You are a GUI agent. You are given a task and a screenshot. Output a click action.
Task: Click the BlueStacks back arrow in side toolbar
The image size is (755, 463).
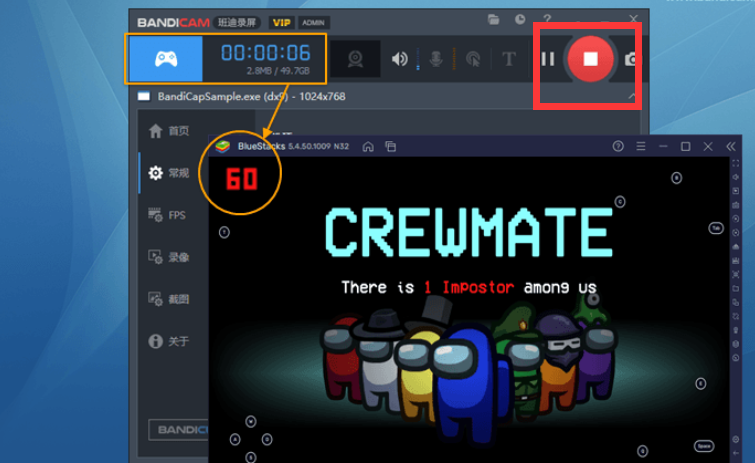[736, 453]
